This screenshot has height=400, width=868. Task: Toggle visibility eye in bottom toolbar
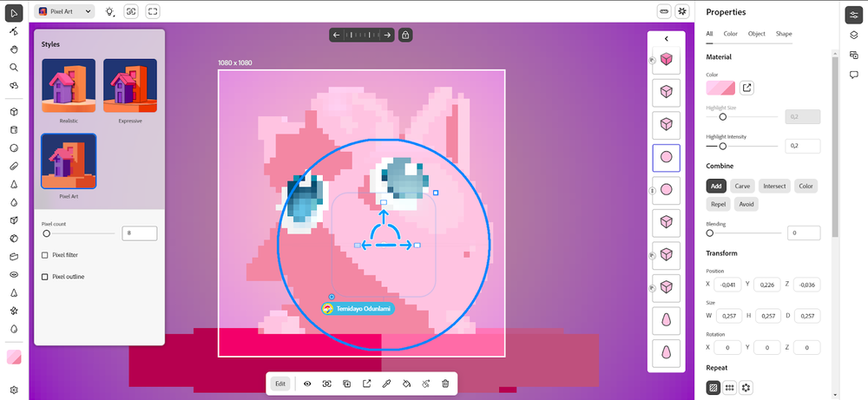pyautogui.click(x=307, y=384)
